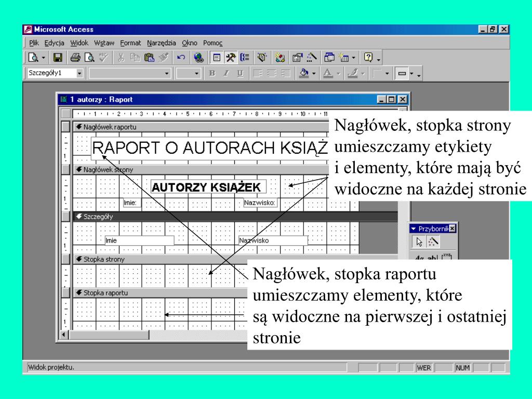The image size is (532, 399).
Task: Toggle Align Right
Action: tap(285, 73)
